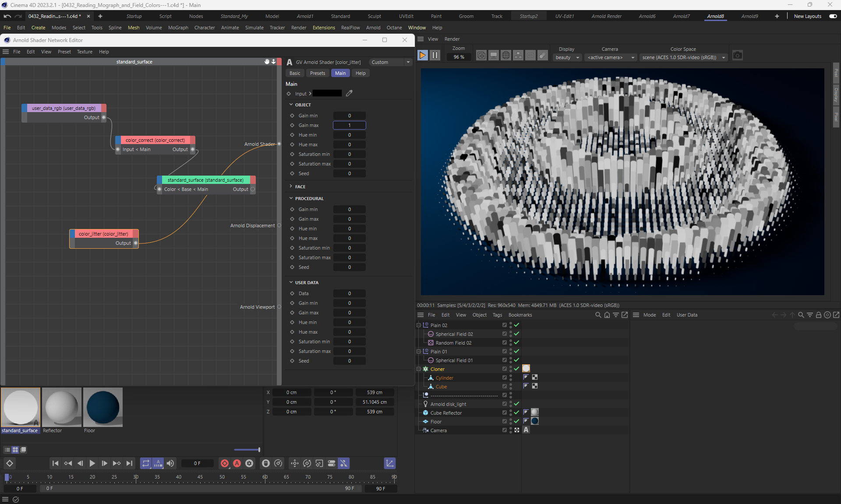
Task: Go to the end frame of the animation
Action: point(129,463)
